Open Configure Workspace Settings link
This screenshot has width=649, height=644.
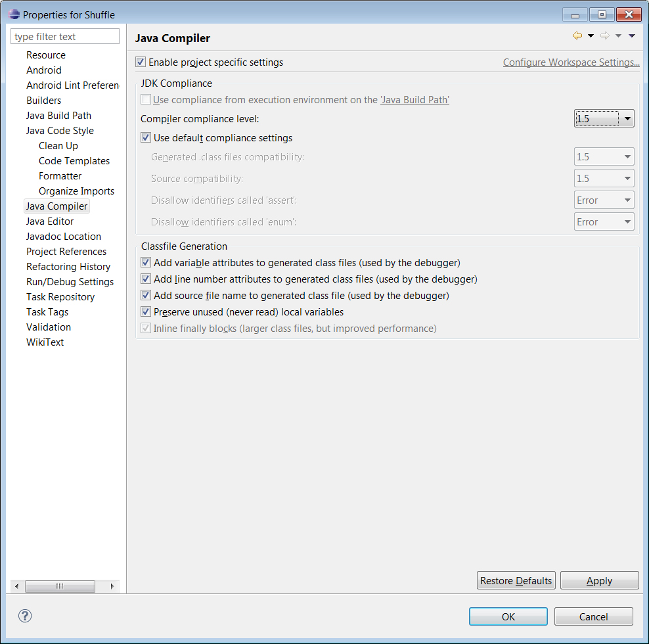tap(571, 62)
